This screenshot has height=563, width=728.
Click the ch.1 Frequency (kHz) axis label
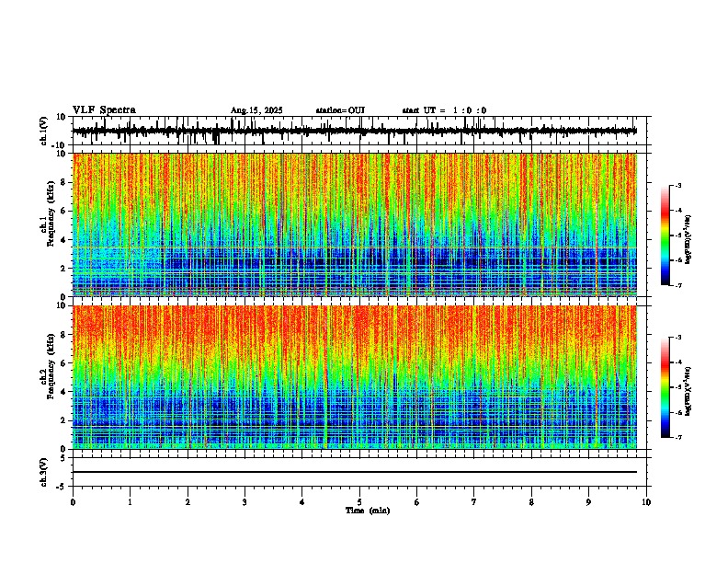click(51, 213)
